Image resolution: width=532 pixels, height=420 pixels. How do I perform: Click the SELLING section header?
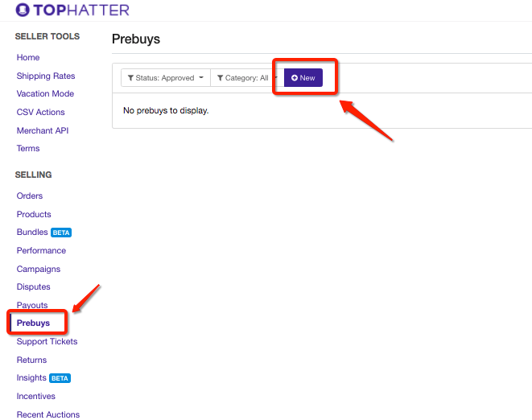(33, 175)
